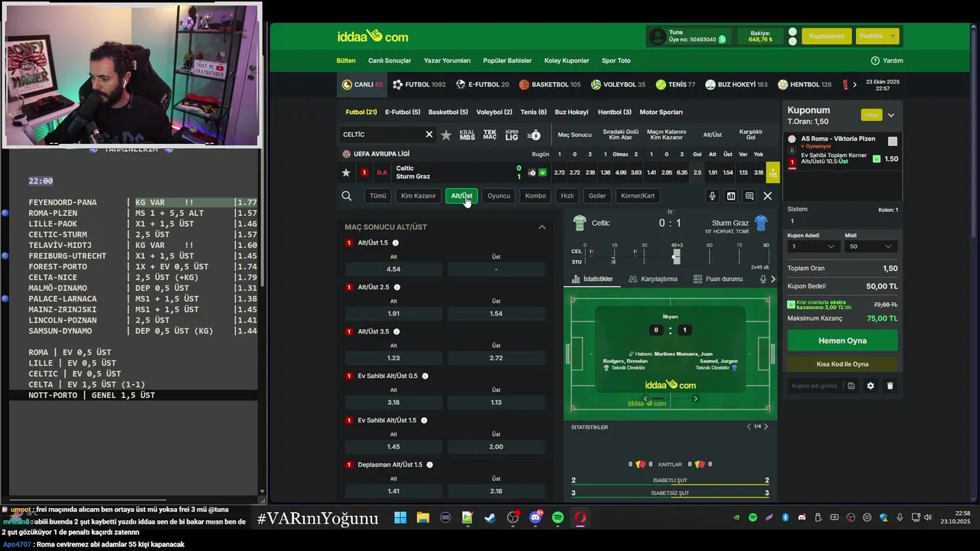980x551 pixels.
Task: Open Spotify from the taskbar
Action: pos(558,518)
